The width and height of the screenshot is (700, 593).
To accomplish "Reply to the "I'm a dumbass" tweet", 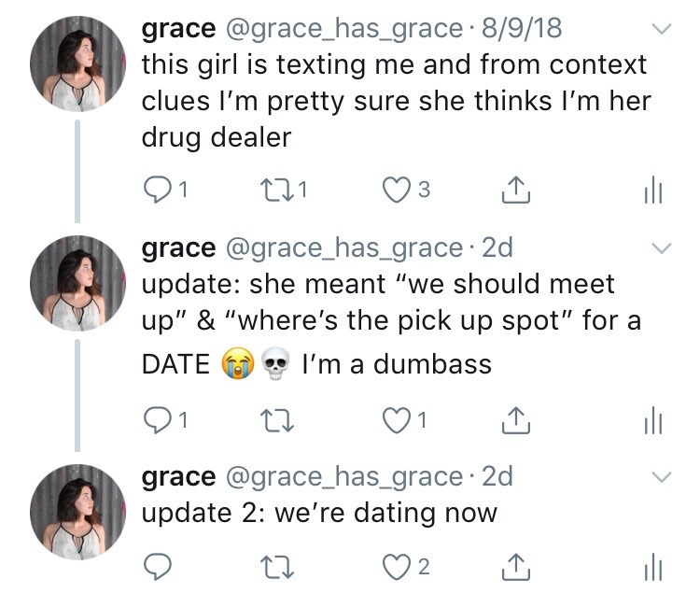I will [157, 420].
